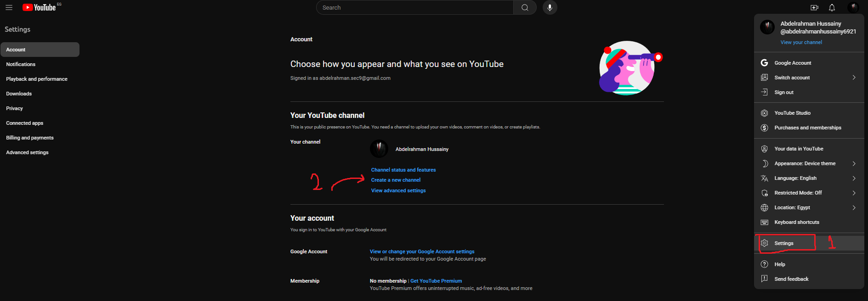Click the Your data in YouTube shield icon

pyautogui.click(x=764, y=149)
